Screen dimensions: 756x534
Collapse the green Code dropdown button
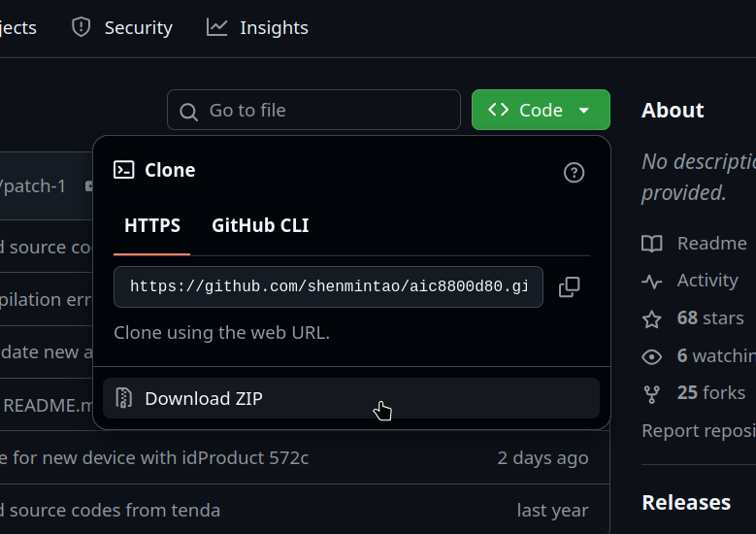click(541, 110)
